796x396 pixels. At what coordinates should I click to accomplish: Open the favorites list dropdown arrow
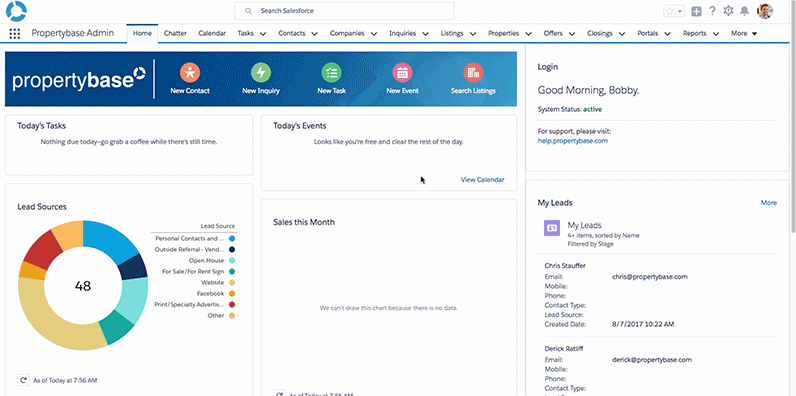(680, 11)
